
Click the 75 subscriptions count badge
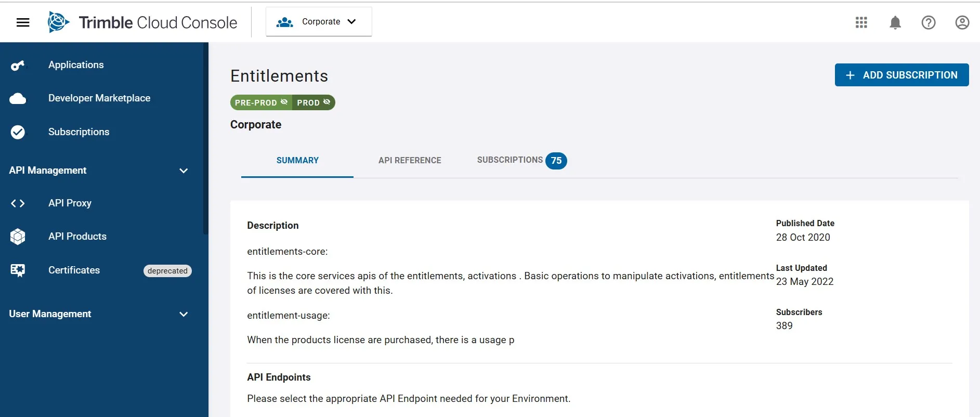(556, 161)
